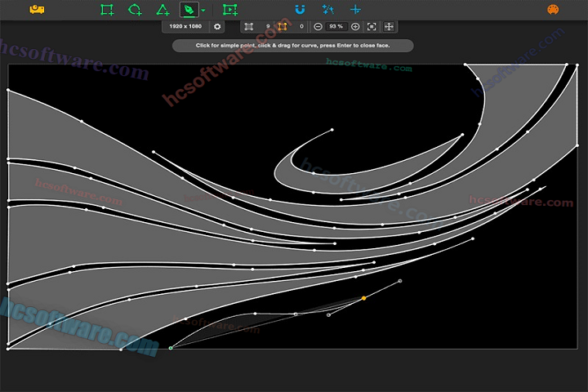588x392 pixels.
Task: Click the magic wand tool
Action: pos(327,10)
